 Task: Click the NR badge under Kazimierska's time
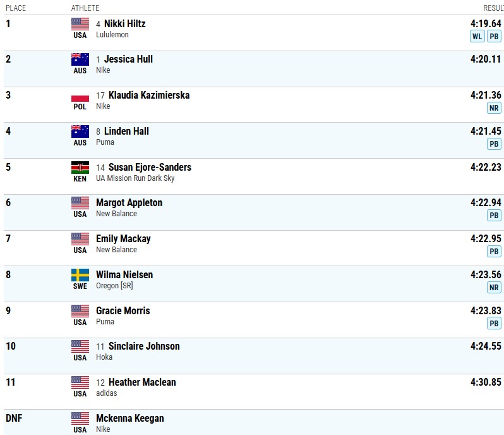coord(494,107)
